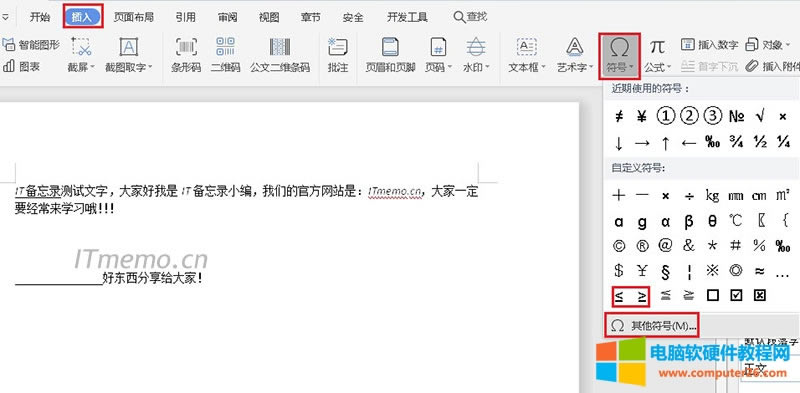Click the 艺术字 word art icon
This screenshot has width=800, height=393.
click(575, 47)
